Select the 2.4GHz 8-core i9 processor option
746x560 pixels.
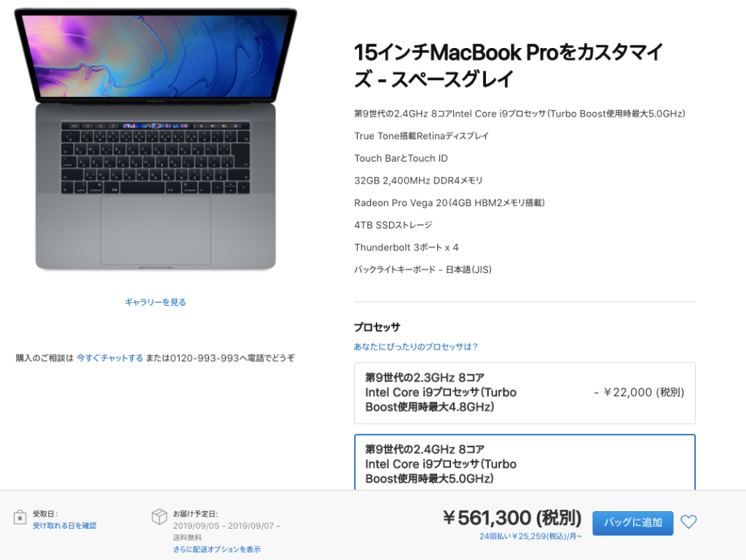click(x=525, y=462)
